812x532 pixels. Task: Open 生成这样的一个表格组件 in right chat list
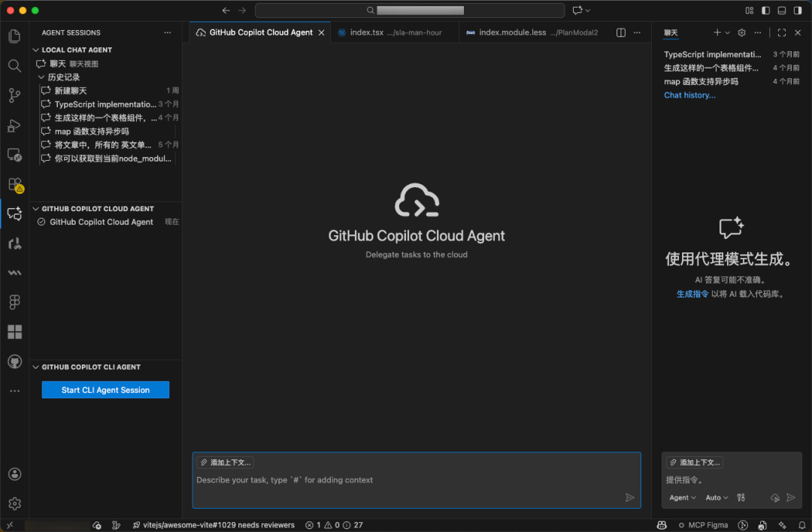pos(732,68)
